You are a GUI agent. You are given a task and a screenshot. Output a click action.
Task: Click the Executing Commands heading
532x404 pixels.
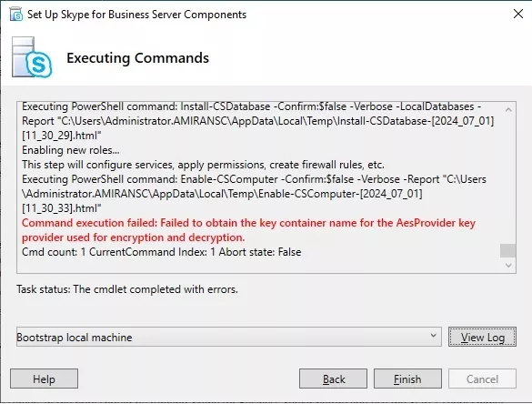tap(137, 57)
